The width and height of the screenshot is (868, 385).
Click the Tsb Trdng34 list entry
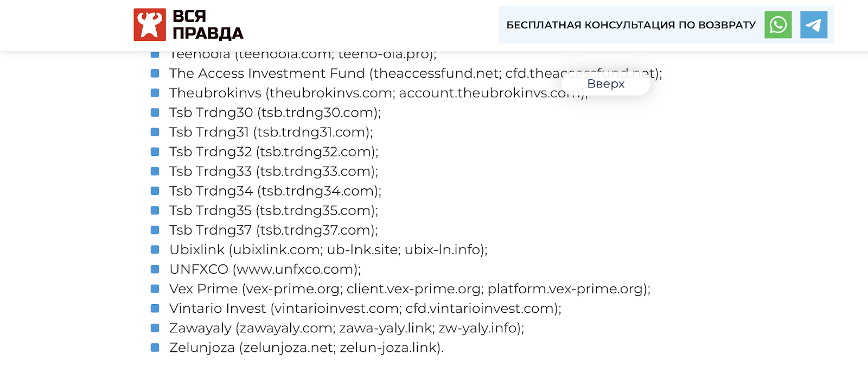pos(275,191)
